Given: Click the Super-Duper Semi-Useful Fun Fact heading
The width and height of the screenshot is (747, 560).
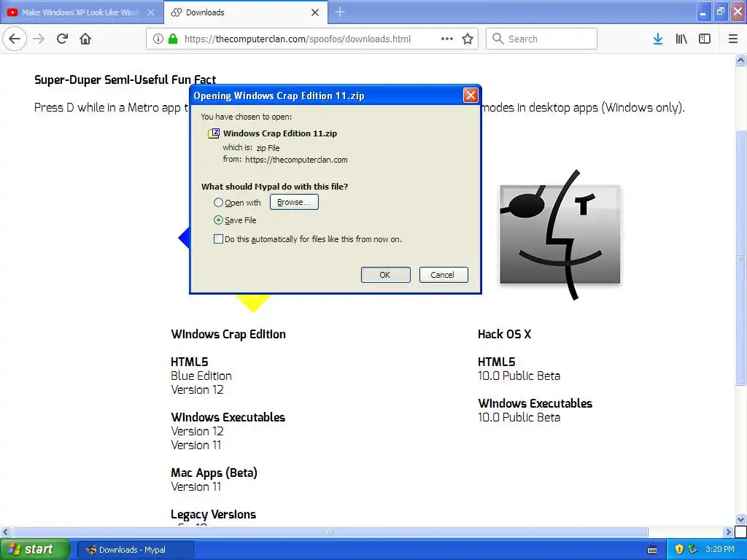Looking at the screenshot, I should coord(125,79).
